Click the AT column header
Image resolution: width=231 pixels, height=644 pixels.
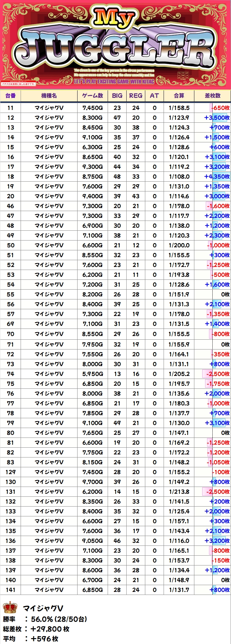point(154,96)
